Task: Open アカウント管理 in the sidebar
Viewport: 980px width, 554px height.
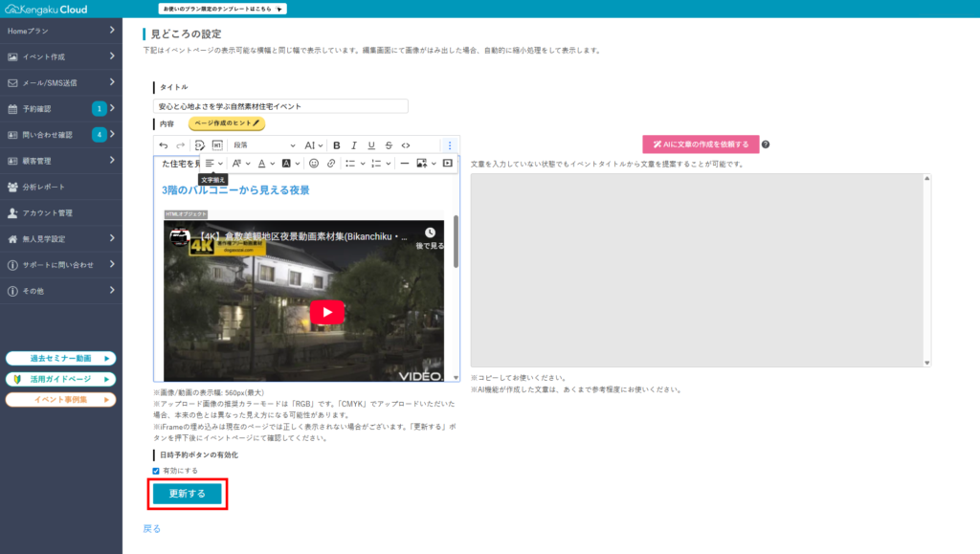Action: click(x=61, y=212)
